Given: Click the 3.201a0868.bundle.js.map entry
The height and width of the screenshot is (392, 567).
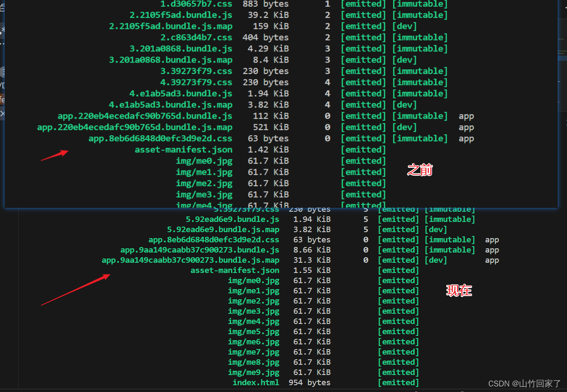Looking at the screenshot, I should click(x=171, y=60).
